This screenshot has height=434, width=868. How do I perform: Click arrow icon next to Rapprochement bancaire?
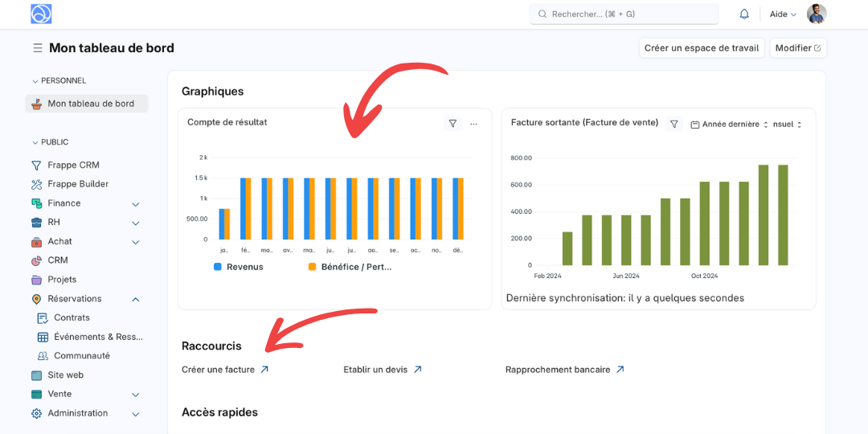[x=620, y=369]
